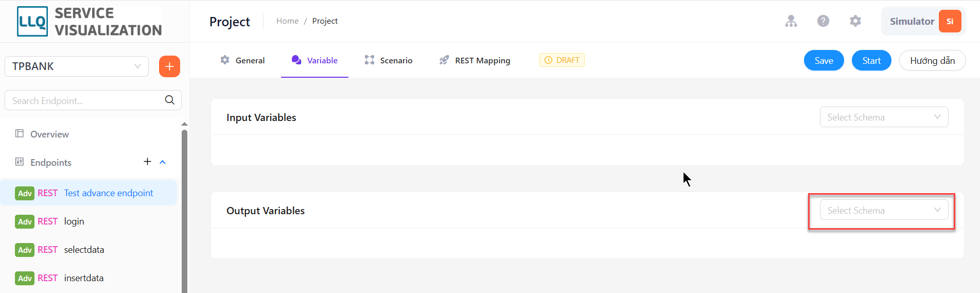
Task: Open the settings gear icon in header
Action: 855,21
